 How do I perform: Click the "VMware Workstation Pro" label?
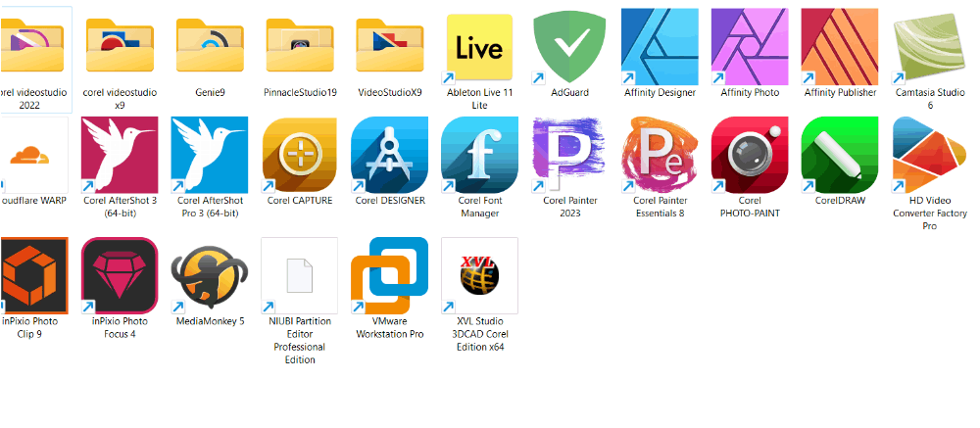389,327
